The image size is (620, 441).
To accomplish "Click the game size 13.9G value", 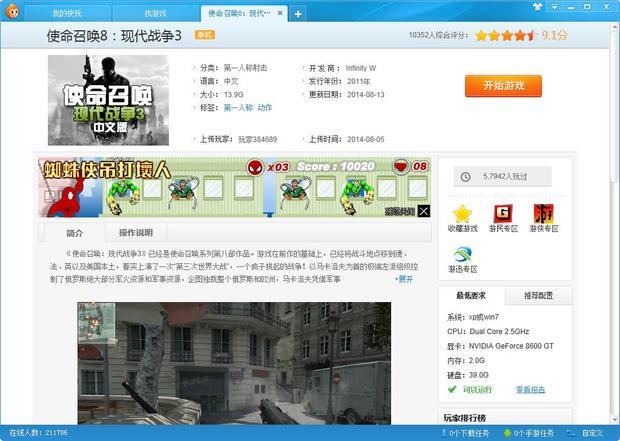I will click(x=233, y=95).
